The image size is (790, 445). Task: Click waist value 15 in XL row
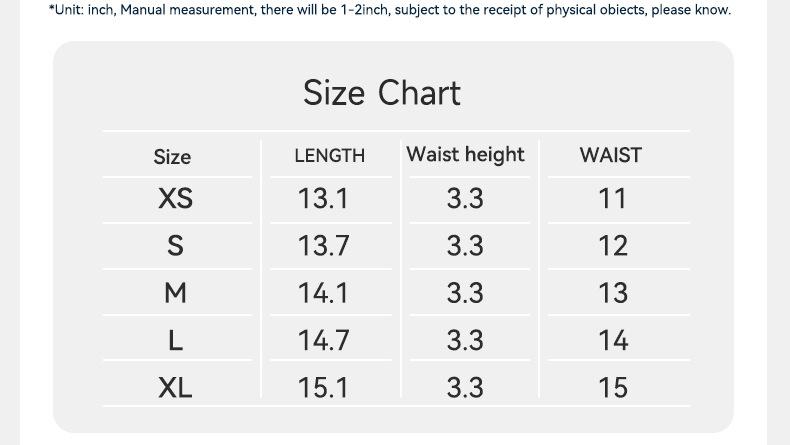click(612, 388)
